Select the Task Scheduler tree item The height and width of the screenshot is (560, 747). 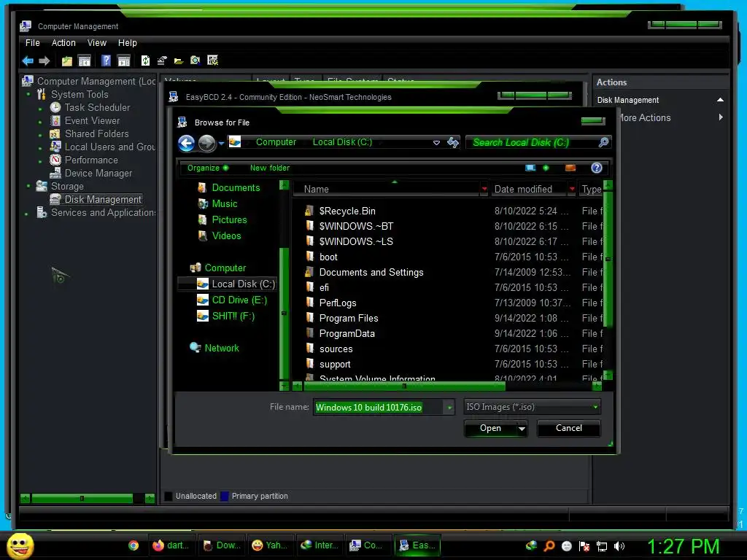(x=97, y=108)
